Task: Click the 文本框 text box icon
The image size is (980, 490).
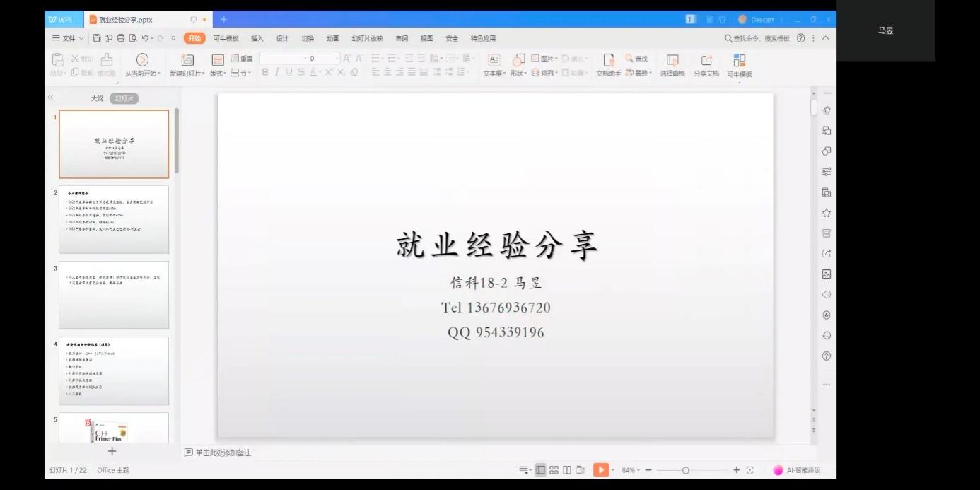Action: (494, 60)
